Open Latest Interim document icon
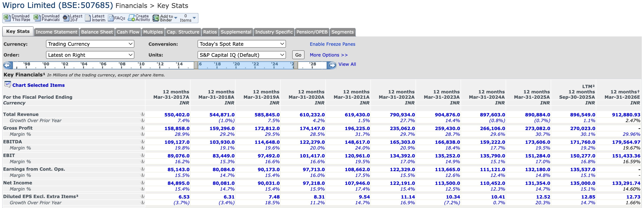Viewport: 644px width, 208px height. click(x=88, y=18)
